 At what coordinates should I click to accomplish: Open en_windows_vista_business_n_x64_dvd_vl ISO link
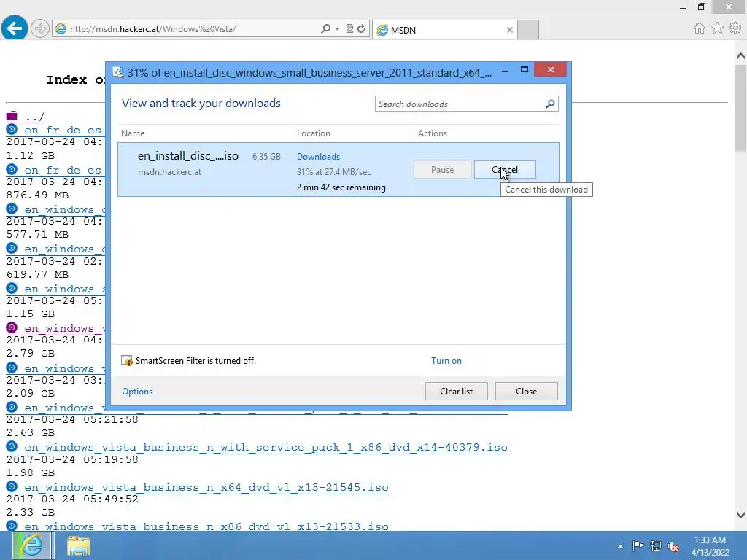[x=206, y=488]
